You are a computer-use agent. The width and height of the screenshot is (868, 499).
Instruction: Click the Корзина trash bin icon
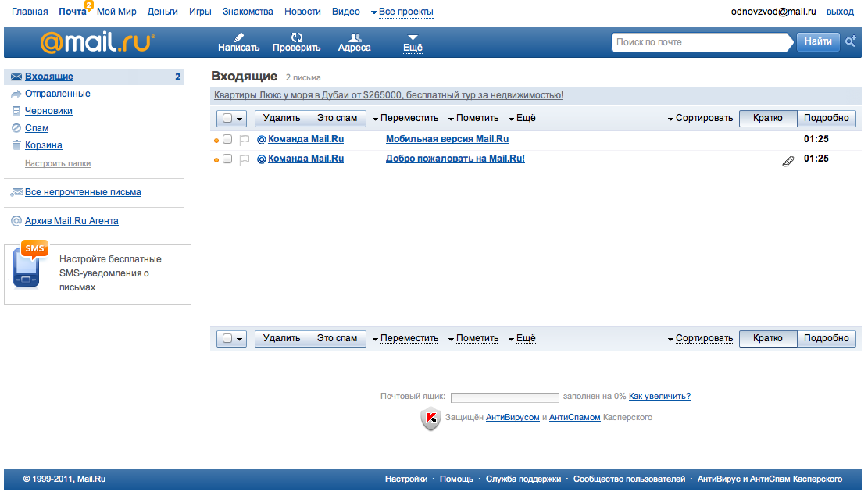tap(16, 145)
